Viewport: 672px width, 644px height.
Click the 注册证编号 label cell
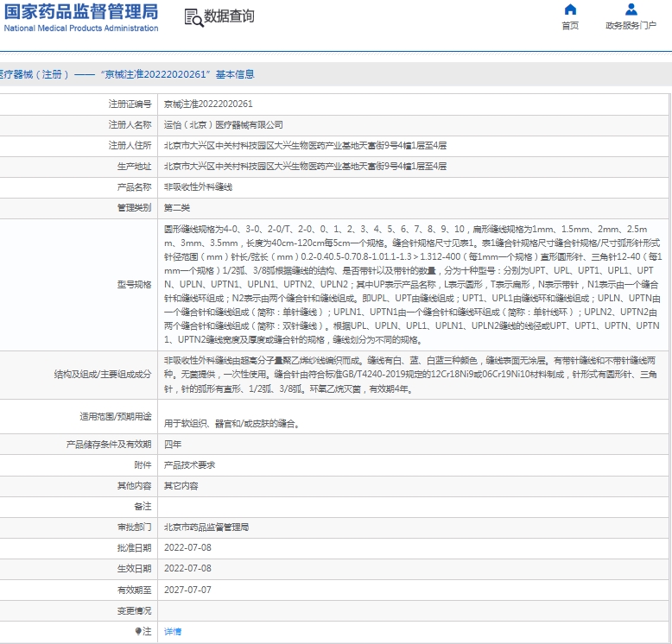77,104
